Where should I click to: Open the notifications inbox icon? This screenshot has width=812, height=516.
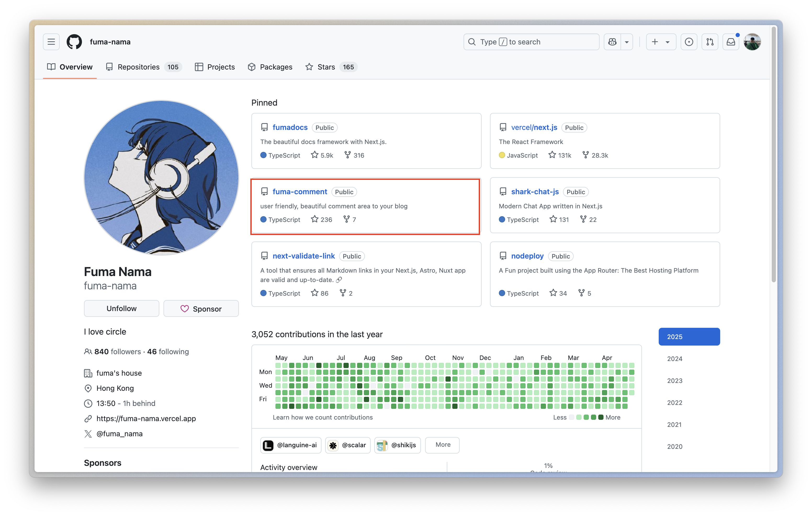point(731,42)
